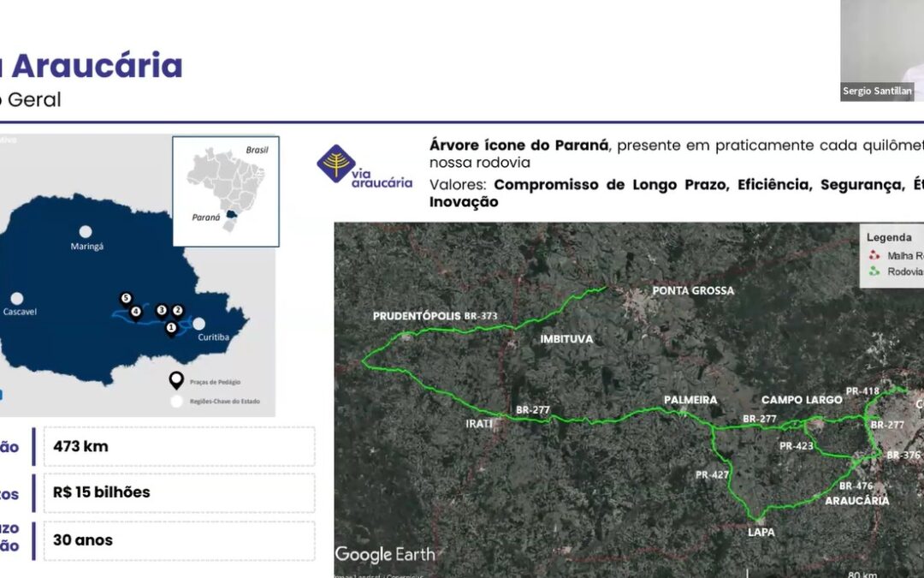The width and height of the screenshot is (924, 578).
Task: Expand the Legenda panel
Action: point(891,236)
